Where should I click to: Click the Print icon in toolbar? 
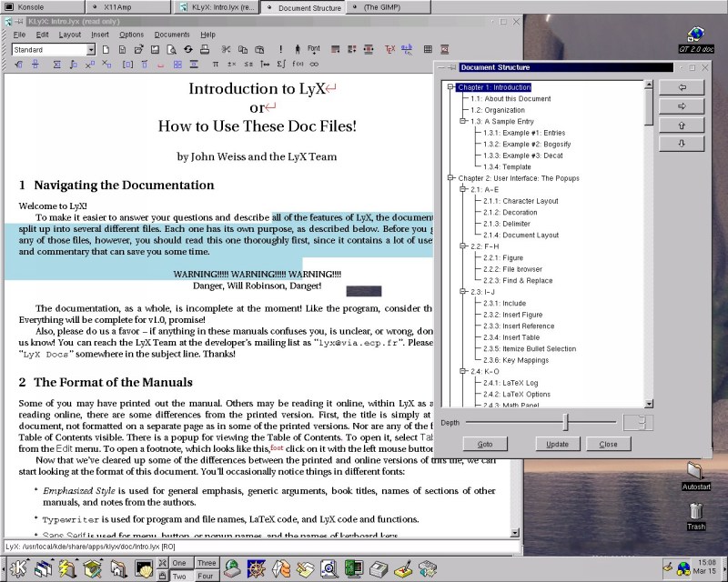coord(204,49)
